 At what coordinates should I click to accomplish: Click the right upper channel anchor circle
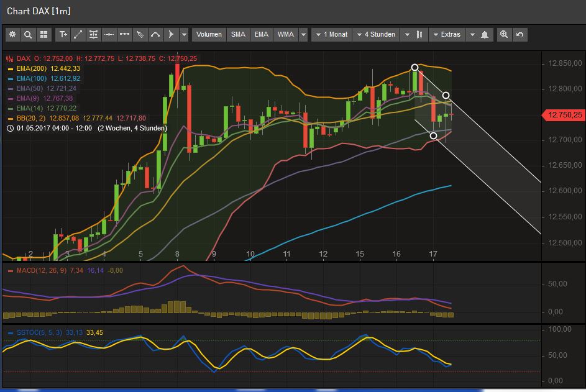pos(446,95)
